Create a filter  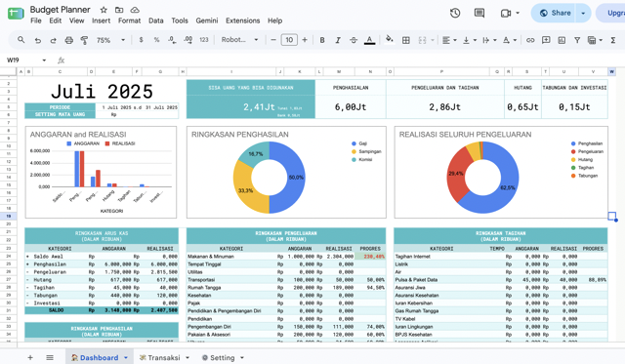(577, 40)
